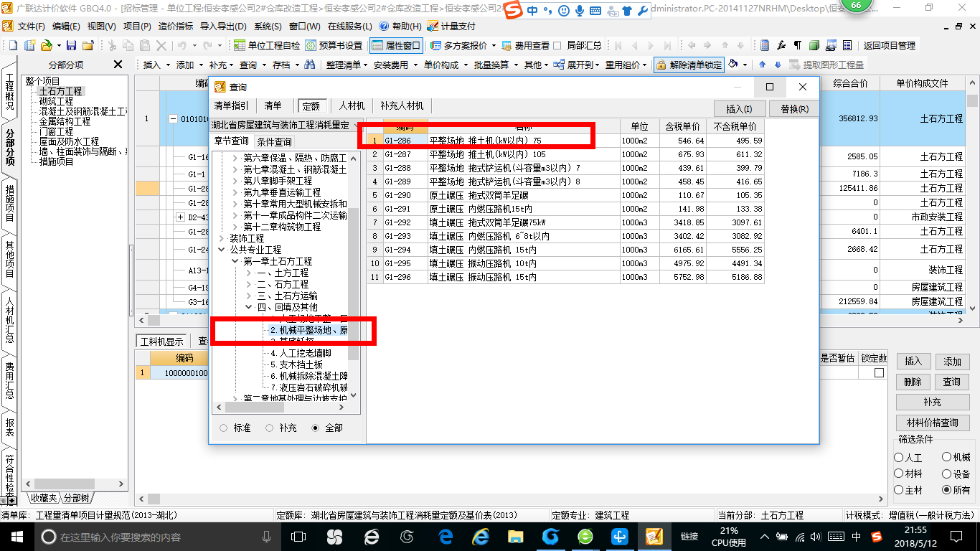Screen dimensions: 980x551
Task: Click the New file icon in toolbar
Action: point(12,45)
